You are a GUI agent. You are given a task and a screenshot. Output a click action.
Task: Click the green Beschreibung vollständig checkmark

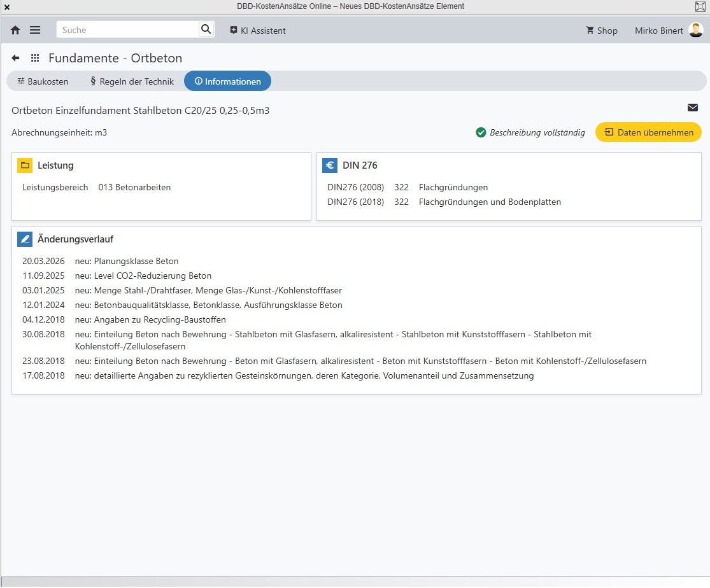click(x=481, y=132)
